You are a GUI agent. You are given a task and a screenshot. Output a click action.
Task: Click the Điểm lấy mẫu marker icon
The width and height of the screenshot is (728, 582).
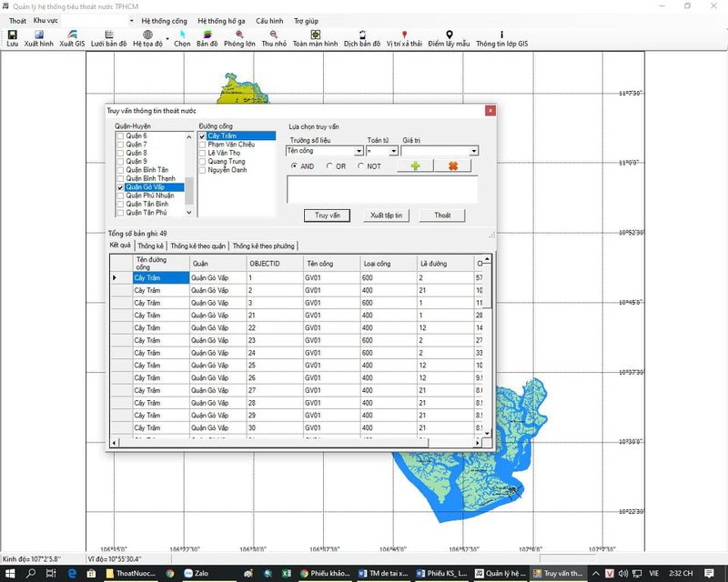pos(449,35)
